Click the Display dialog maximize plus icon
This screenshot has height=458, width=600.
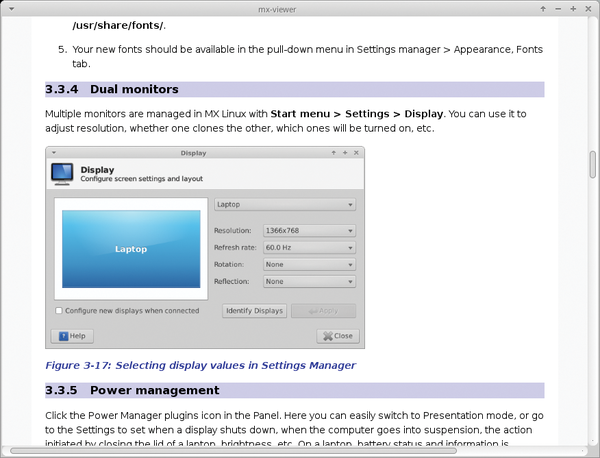point(345,153)
